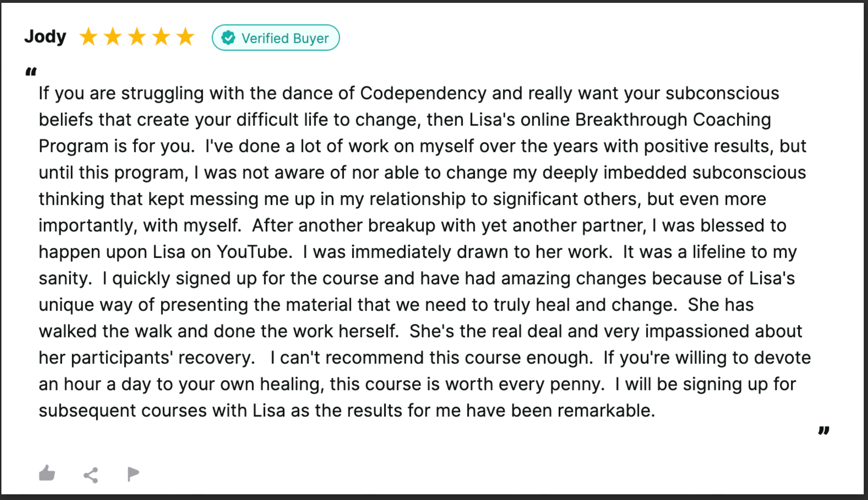Select the Verified Buyer text label

click(285, 38)
